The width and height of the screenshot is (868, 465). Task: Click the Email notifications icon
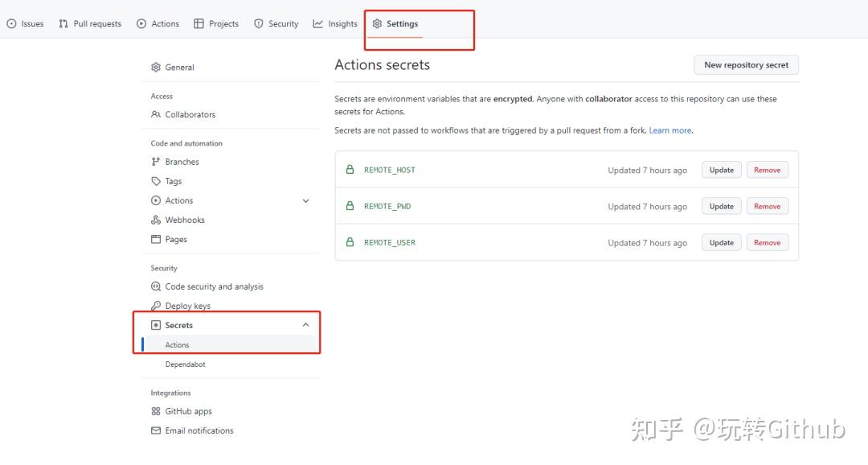pos(156,430)
